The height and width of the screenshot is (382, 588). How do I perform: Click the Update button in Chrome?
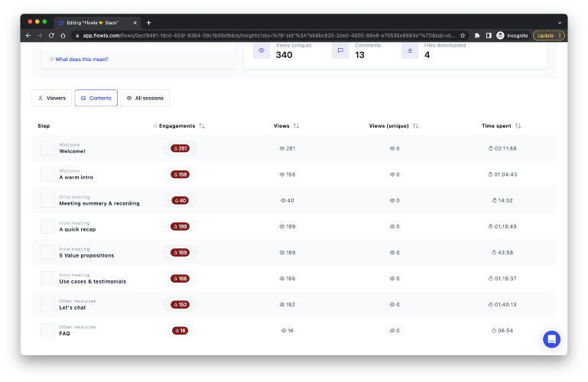pos(549,36)
